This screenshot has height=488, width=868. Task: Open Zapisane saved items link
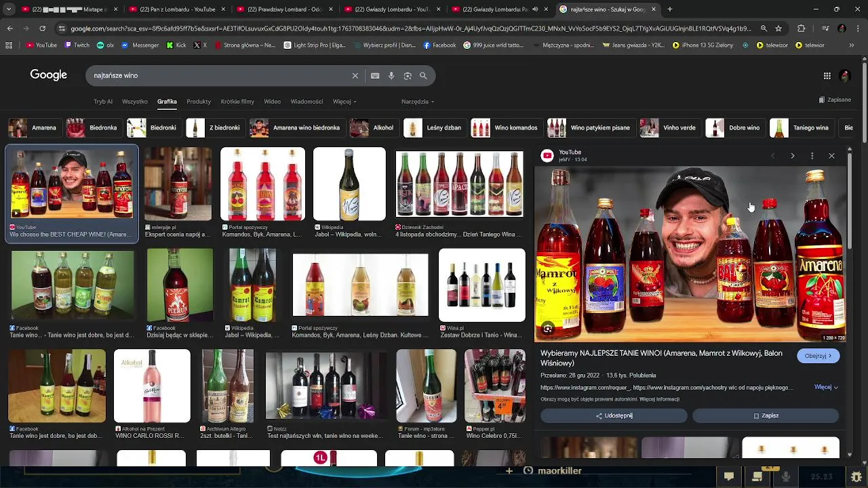[835, 100]
